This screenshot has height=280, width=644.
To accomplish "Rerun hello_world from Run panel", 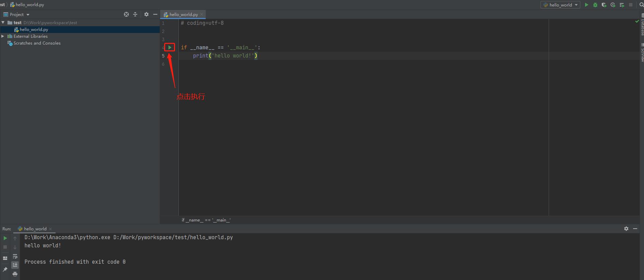I will 5,238.
